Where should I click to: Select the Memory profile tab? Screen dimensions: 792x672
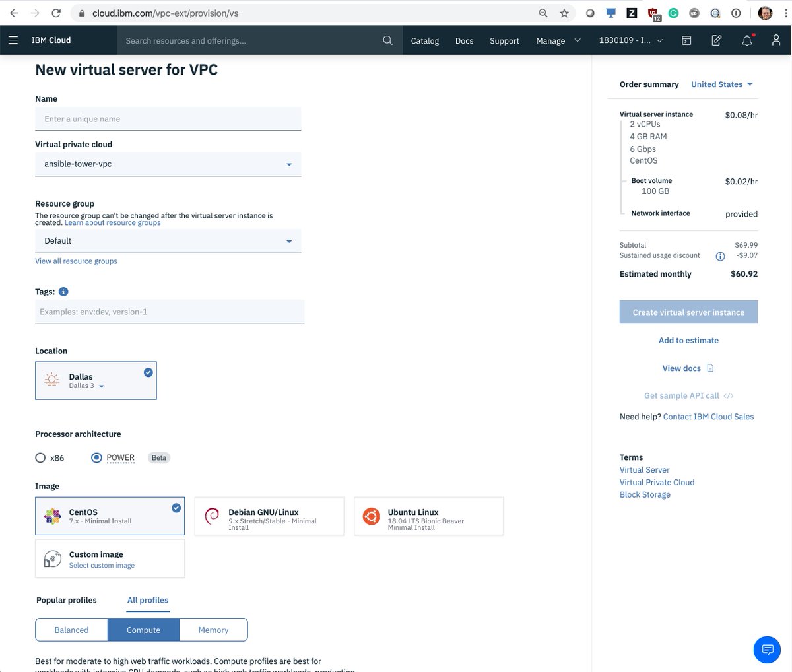tap(213, 630)
